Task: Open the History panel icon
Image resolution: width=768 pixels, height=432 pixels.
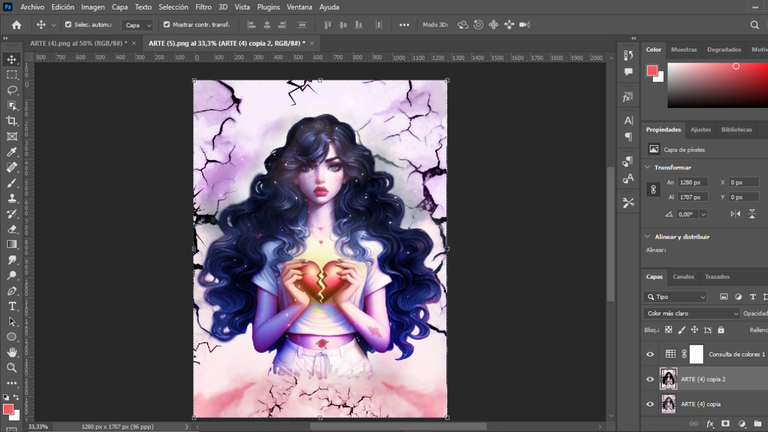Action: coord(628,55)
